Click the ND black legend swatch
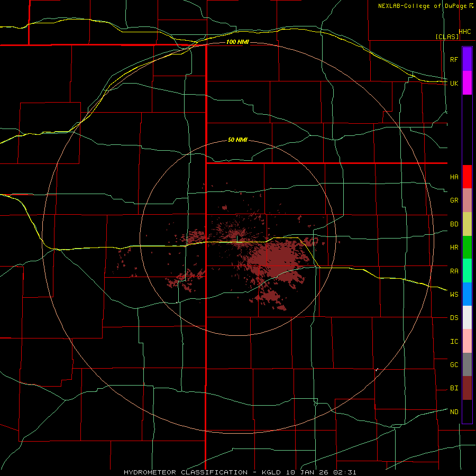This screenshot has width=476, height=476. pyautogui.click(x=467, y=411)
